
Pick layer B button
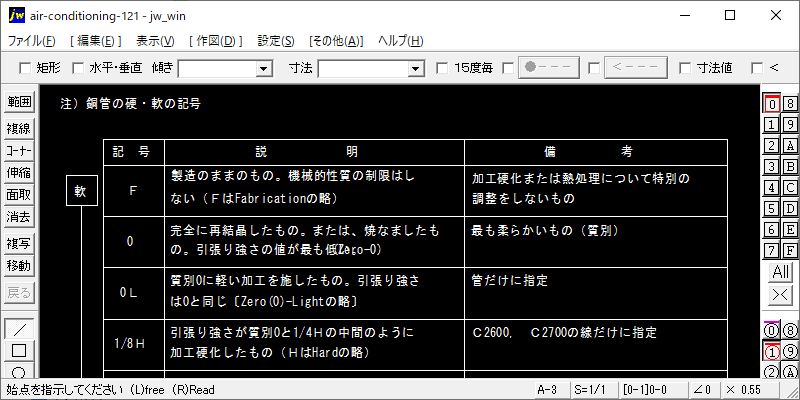point(790,166)
